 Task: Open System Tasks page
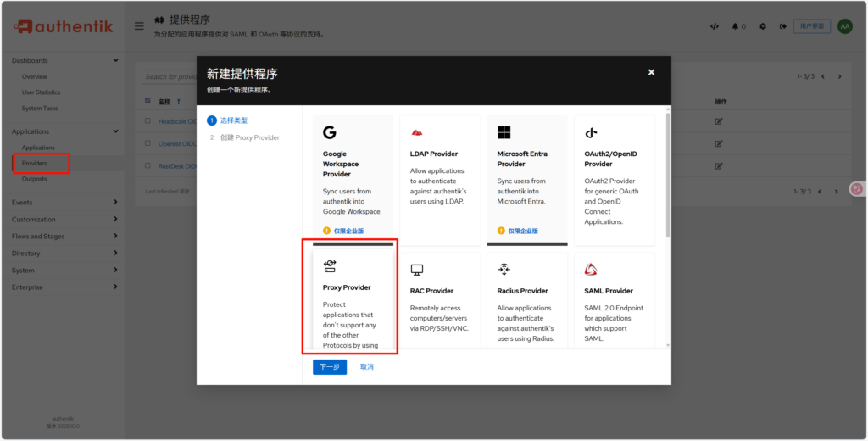point(40,108)
